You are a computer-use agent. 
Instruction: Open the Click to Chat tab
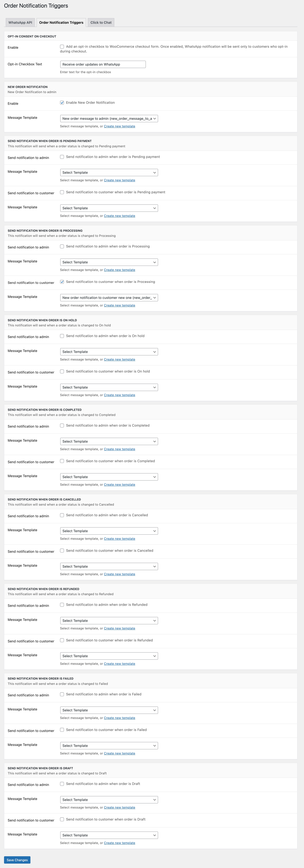[x=101, y=23]
